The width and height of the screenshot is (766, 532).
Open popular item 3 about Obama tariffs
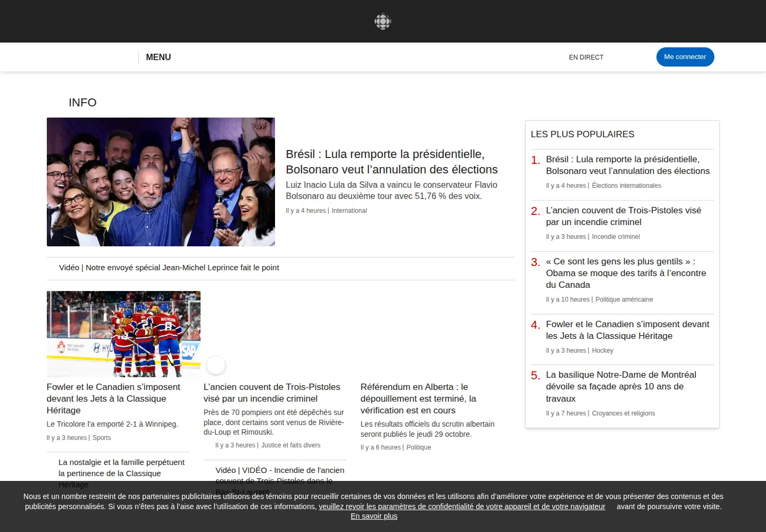pos(626,273)
